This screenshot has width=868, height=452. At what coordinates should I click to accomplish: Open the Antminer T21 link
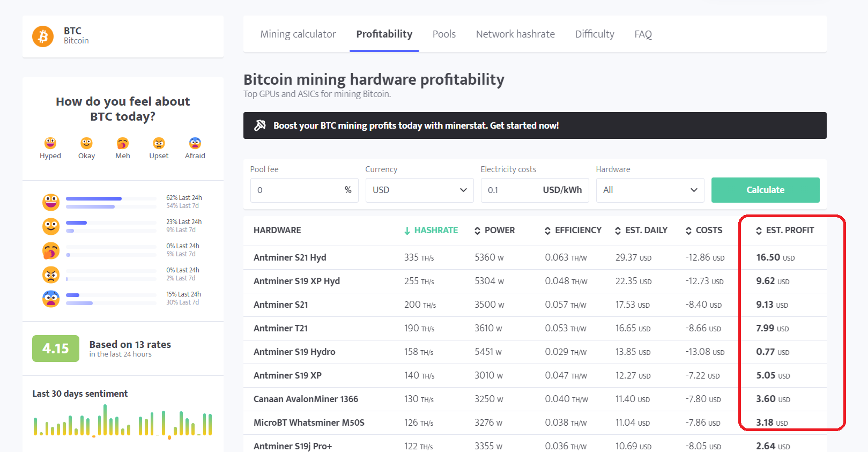click(x=280, y=328)
